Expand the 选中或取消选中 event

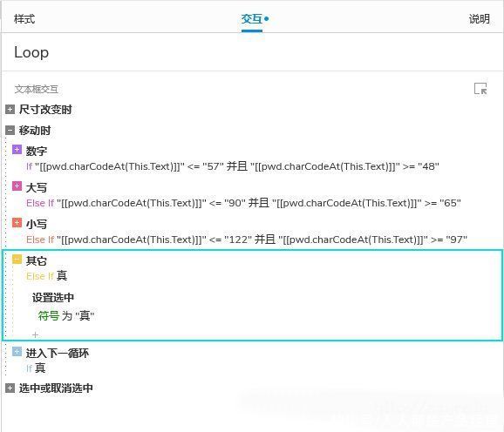click(x=10, y=388)
